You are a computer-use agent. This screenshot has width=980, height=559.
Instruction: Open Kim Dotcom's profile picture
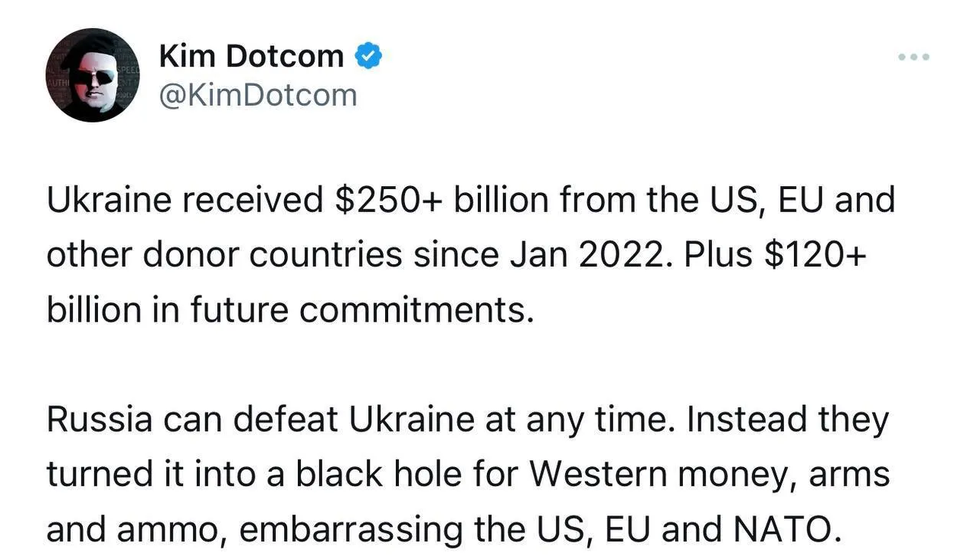pyautogui.click(x=93, y=76)
